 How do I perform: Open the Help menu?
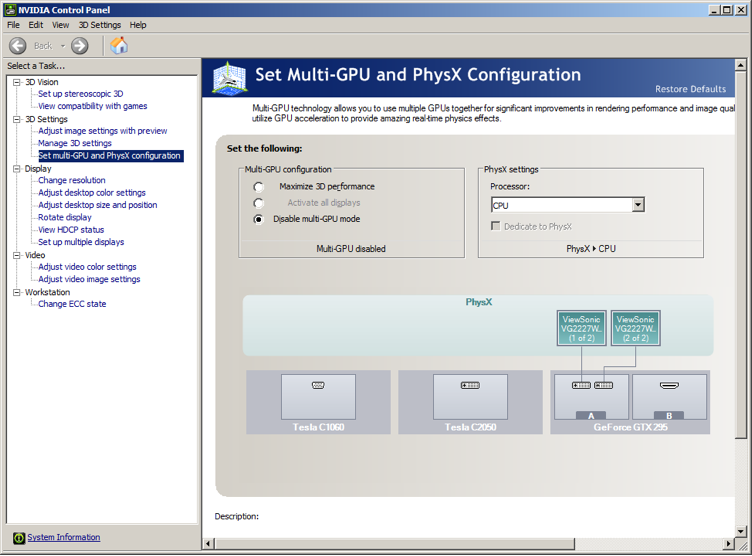tap(138, 25)
